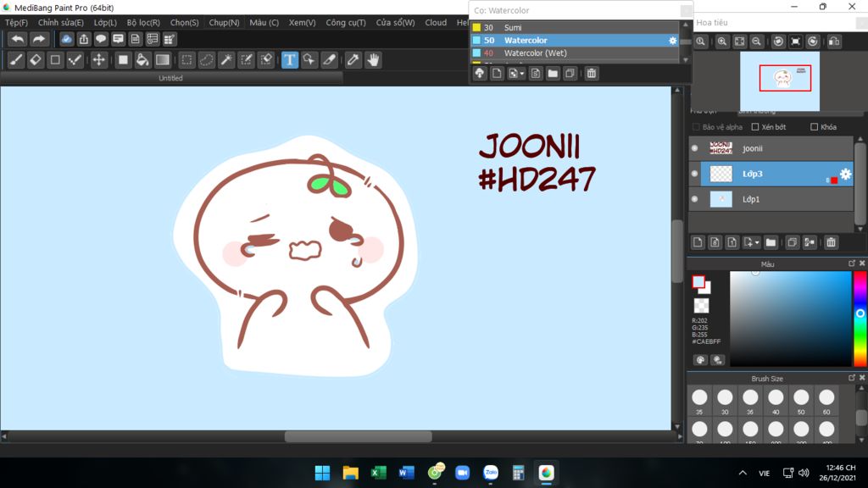Select the Watercolor (Wet) brush

click(575, 53)
